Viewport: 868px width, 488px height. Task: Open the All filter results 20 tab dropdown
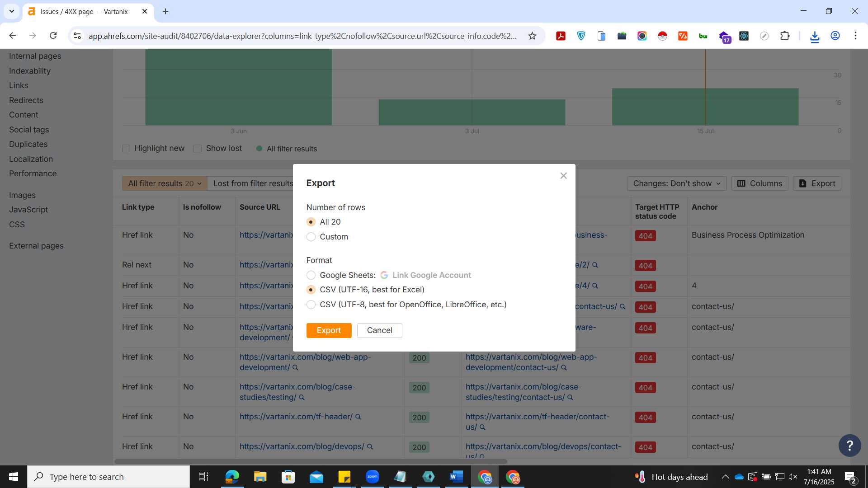point(165,183)
